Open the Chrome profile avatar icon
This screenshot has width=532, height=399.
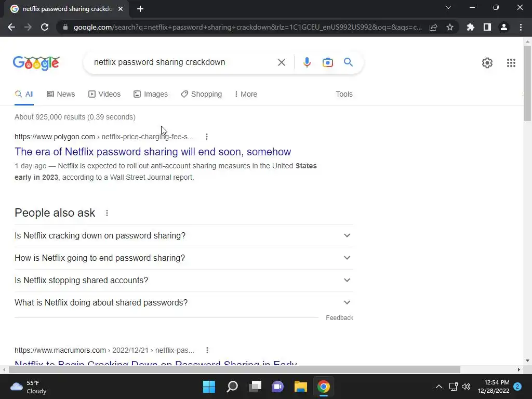(x=504, y=27)
